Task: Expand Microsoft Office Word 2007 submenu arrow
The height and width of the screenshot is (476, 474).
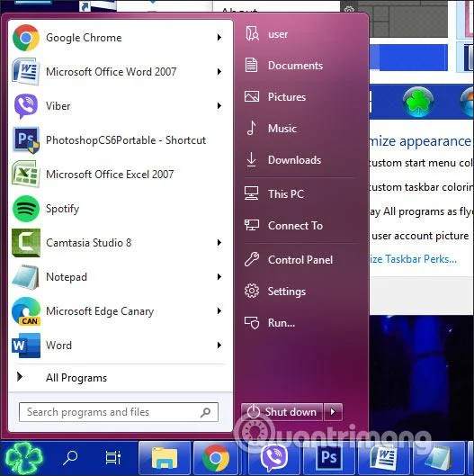Action: coord(219,72)
